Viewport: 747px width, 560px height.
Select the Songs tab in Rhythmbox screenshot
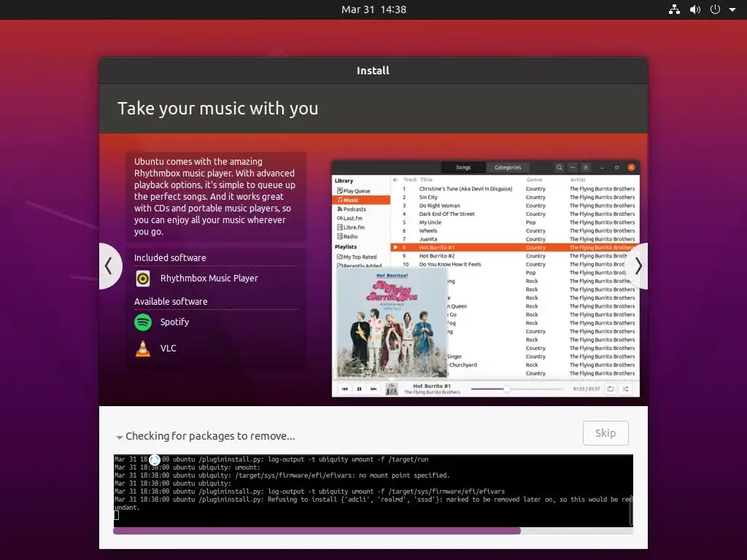tap(463, 168)
